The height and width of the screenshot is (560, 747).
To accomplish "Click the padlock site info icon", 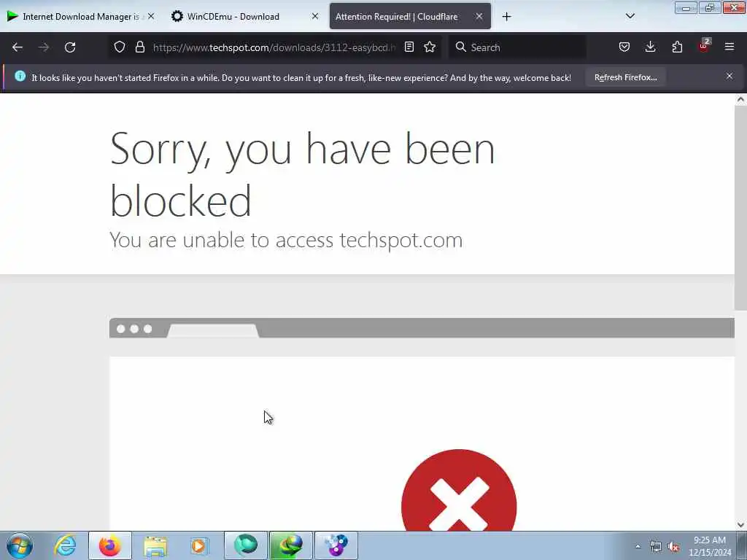I will [x=139, y=47].
